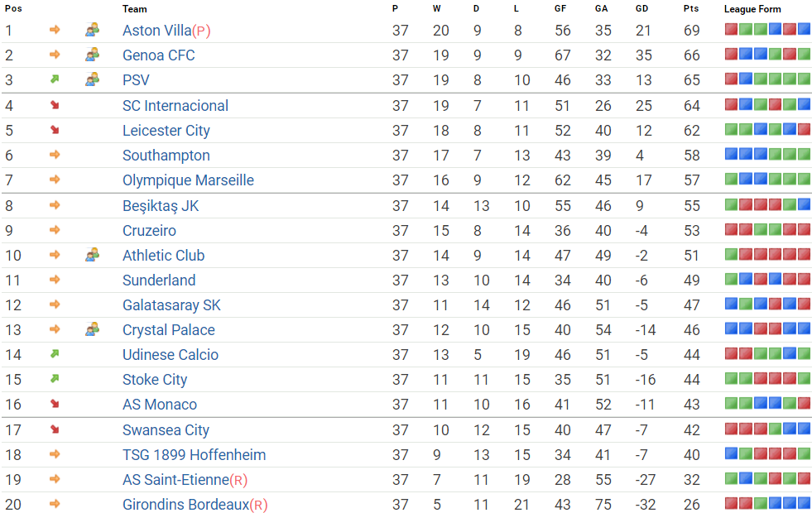This screenshot has width=812, height=513.
Task: Click the green up arrow for Stoke City
Action: point(55,379)
